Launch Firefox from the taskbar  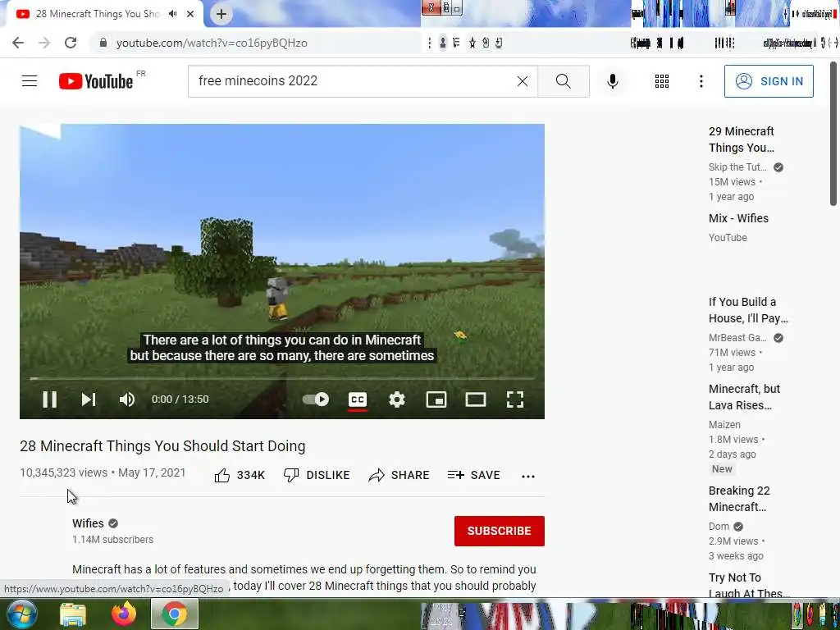pyautogui.click(x=124, y=614)
